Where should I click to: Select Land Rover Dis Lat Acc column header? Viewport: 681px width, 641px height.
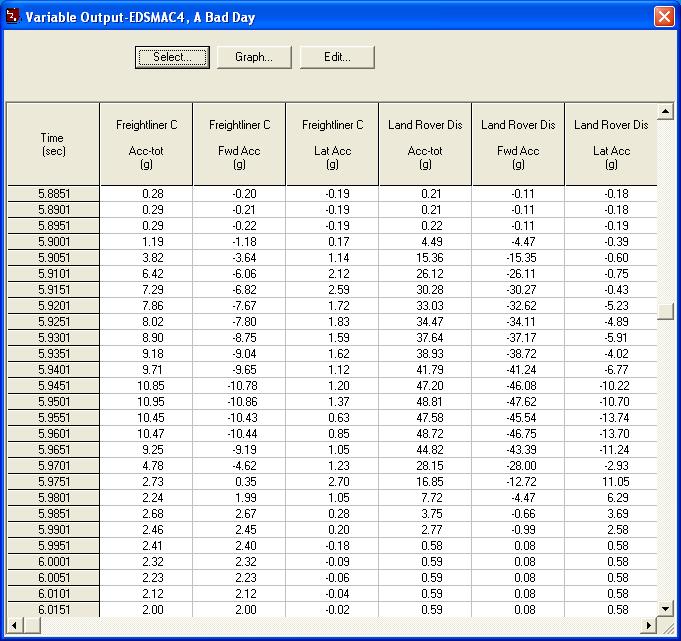(x=611, y=144)
